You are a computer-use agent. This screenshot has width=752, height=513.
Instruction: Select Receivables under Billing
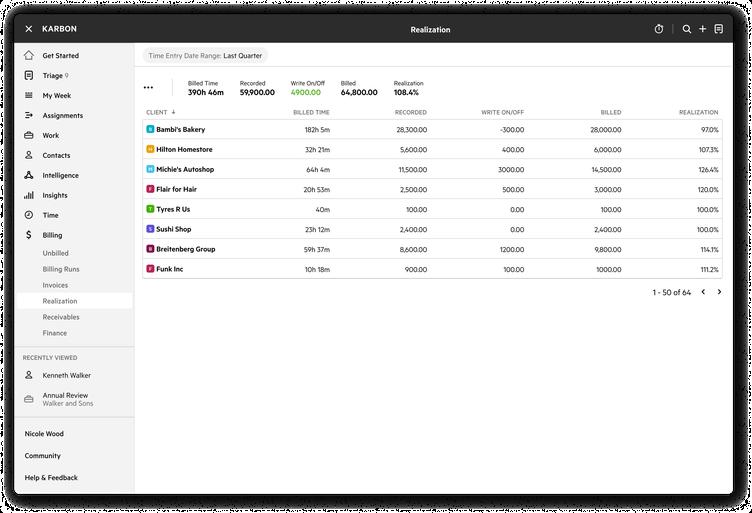coord(61,317)
